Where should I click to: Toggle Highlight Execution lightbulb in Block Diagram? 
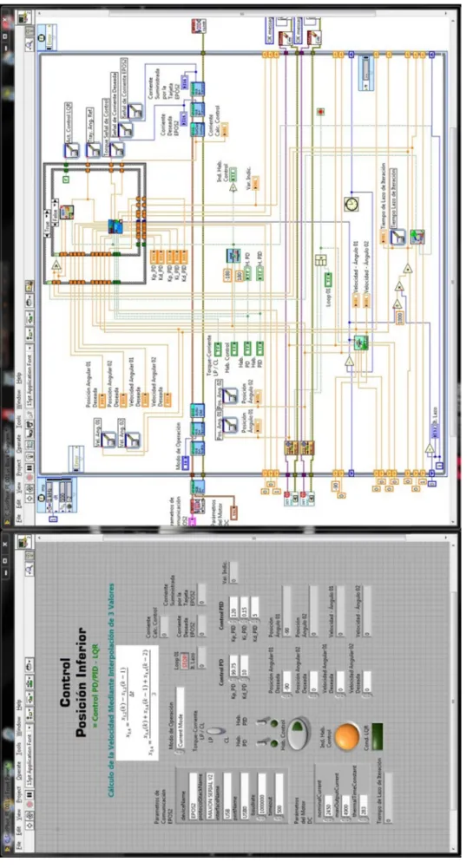(30, 455)
